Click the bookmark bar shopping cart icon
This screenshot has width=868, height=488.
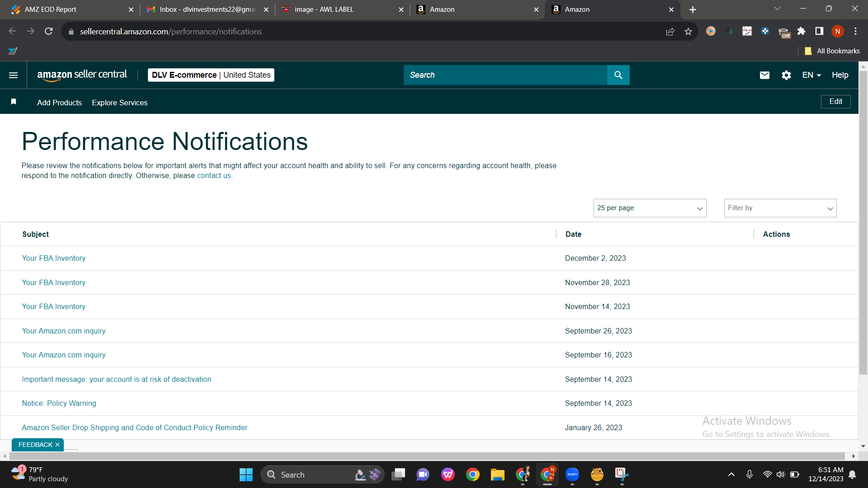[13, 51]
